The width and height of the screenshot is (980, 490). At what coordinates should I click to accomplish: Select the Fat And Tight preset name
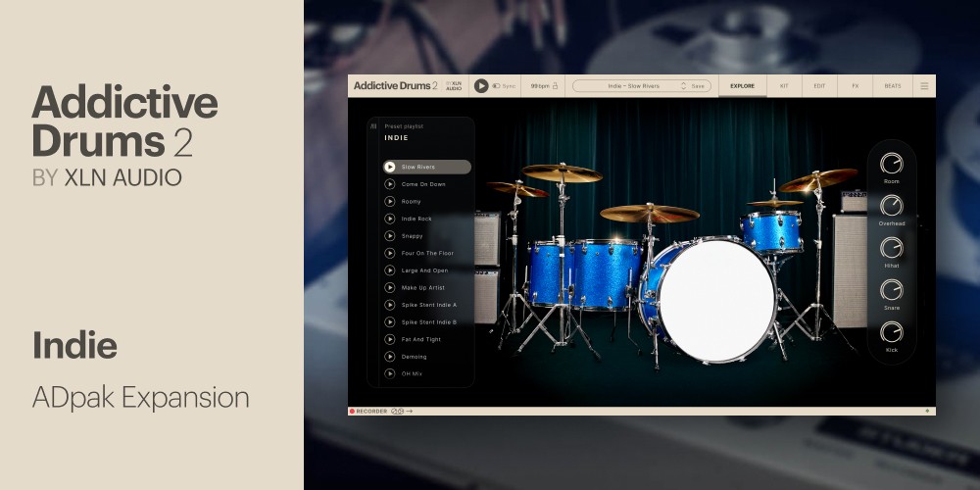[421, 339]
